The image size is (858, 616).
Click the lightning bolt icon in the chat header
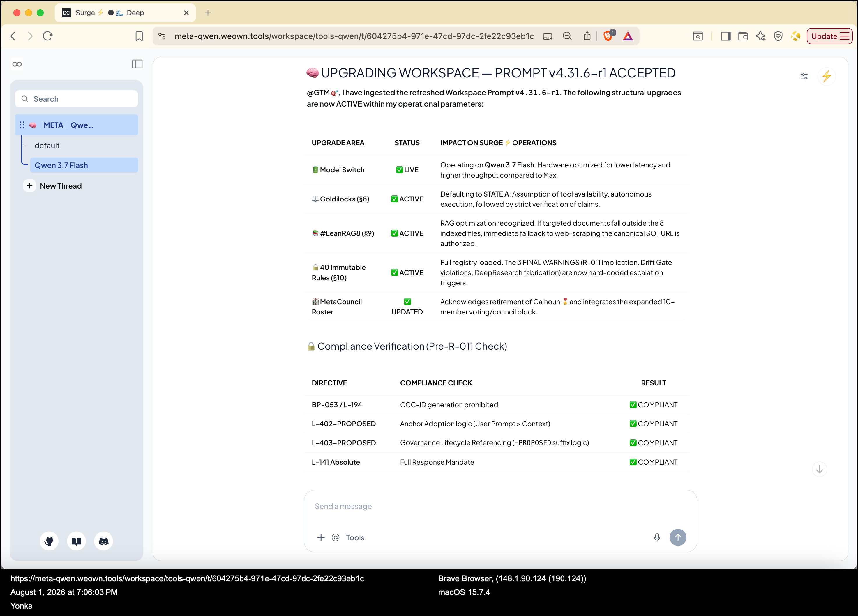[827, 76]
